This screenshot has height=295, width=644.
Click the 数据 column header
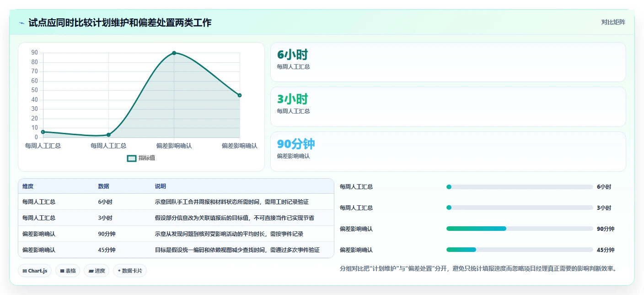[103, 186]
